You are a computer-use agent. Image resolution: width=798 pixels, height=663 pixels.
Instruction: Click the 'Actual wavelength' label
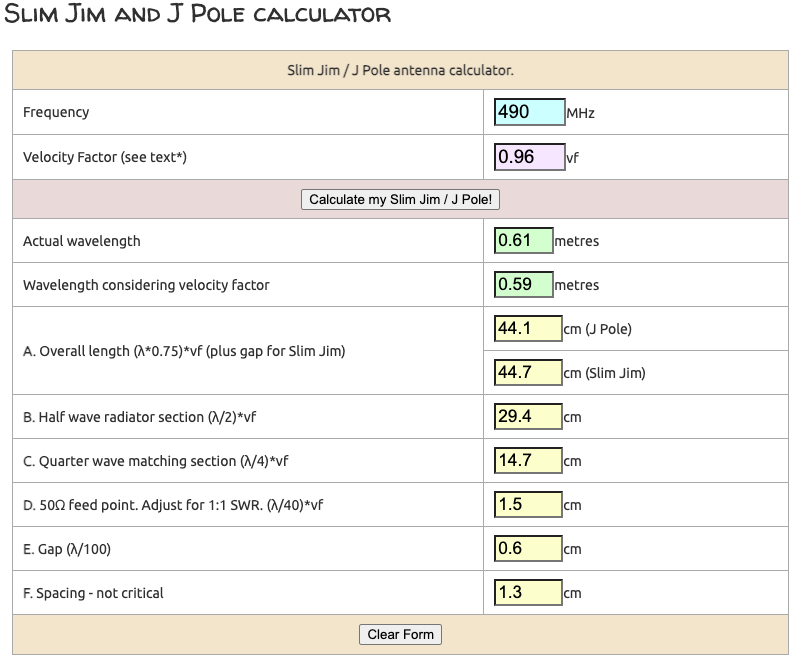[81, 241]
